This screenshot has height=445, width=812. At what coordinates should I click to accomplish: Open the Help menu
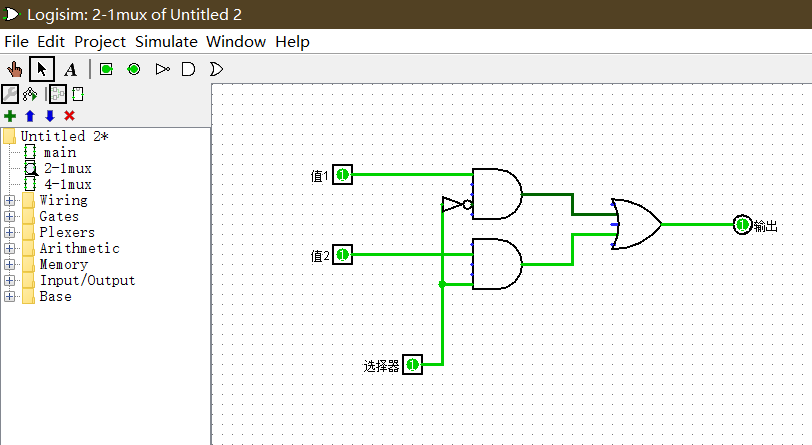click(x=293, y=41)
